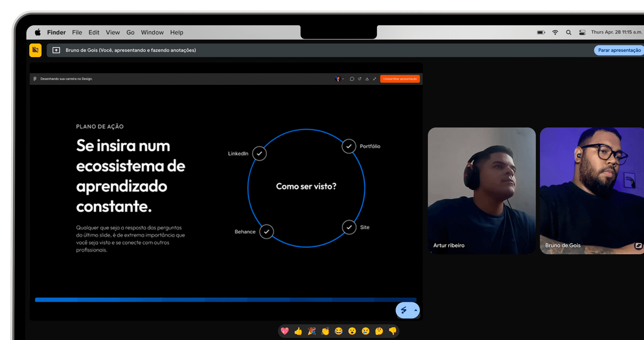Screen dimensions: 644x340
Task: Click the yellow camera-off icon
Action: point(35,50)
